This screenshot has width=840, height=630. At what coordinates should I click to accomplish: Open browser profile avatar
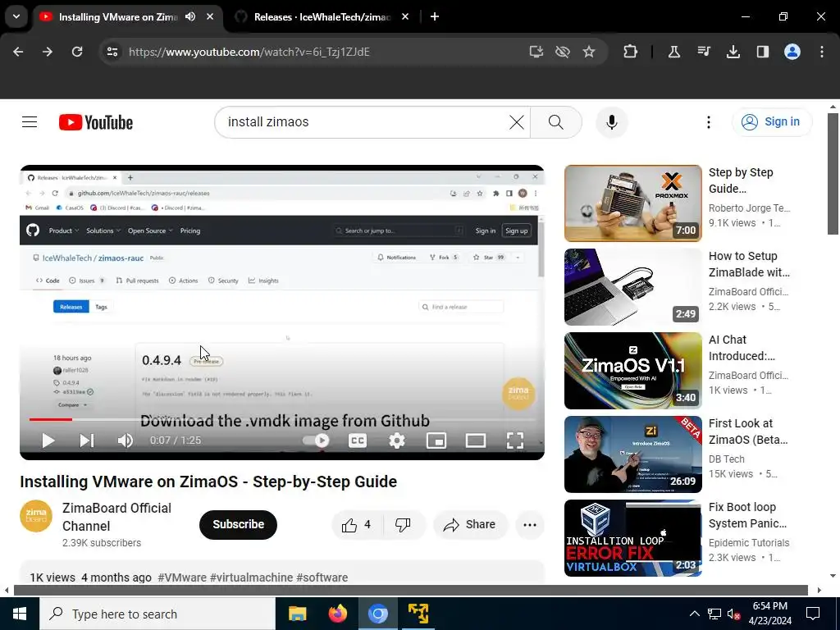(x=792, y=52)
